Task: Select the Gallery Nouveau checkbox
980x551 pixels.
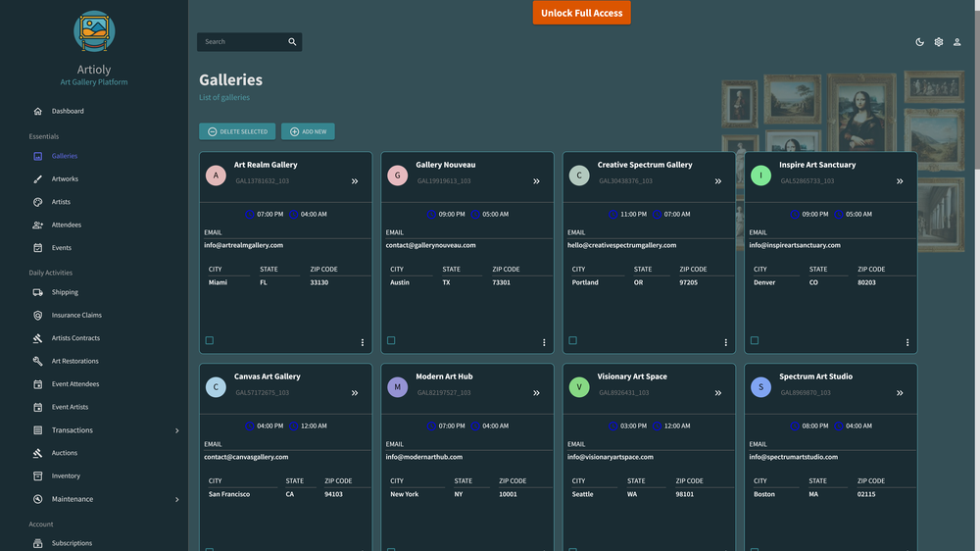Action: [391, 341]
